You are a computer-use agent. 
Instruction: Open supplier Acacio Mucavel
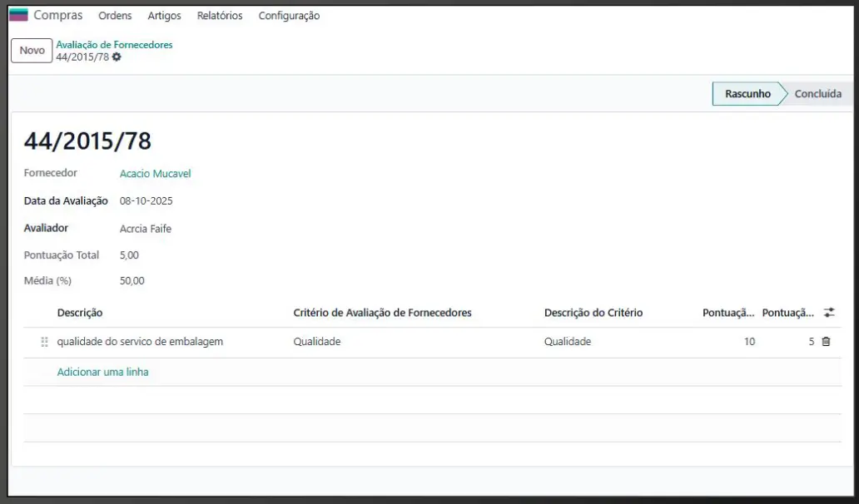click(155, 174)
